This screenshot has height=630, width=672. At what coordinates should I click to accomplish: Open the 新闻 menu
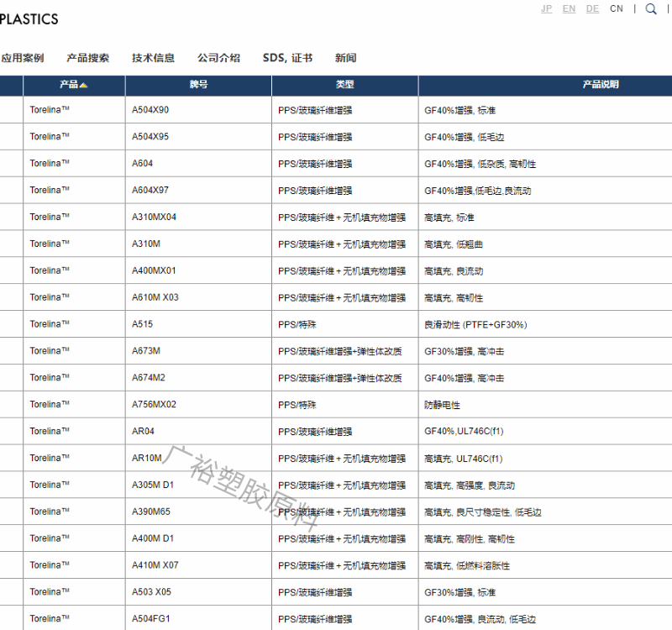pos(346,58)
